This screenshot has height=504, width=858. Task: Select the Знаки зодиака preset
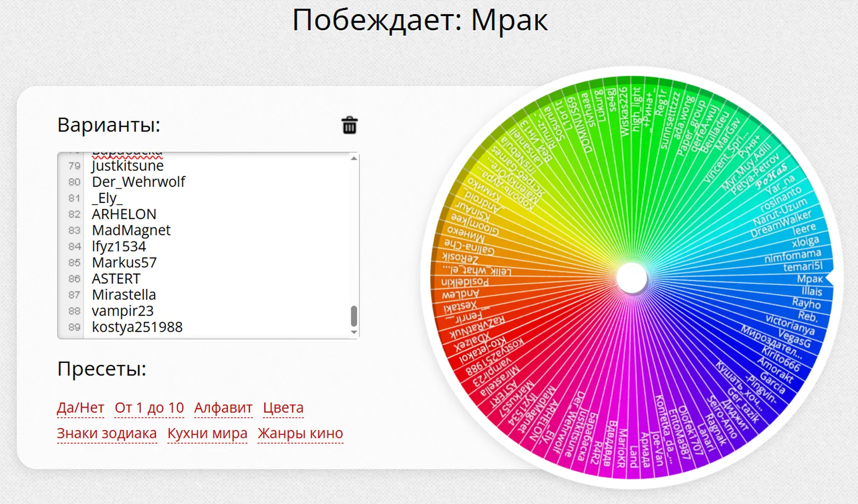[x=107, y=433]
